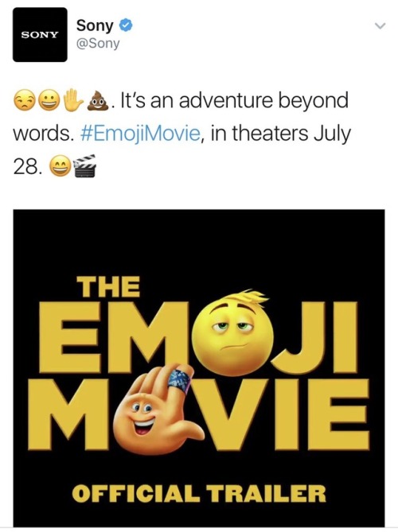
Task: Click the clapperboard emoji
Action: point(84,166)
